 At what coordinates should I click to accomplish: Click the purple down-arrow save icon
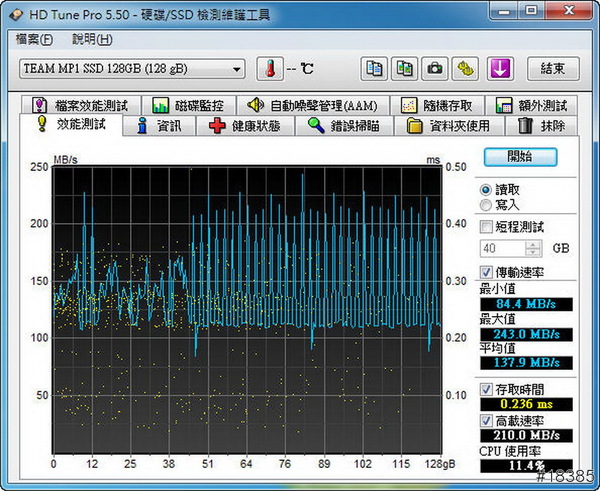(499, 68)
